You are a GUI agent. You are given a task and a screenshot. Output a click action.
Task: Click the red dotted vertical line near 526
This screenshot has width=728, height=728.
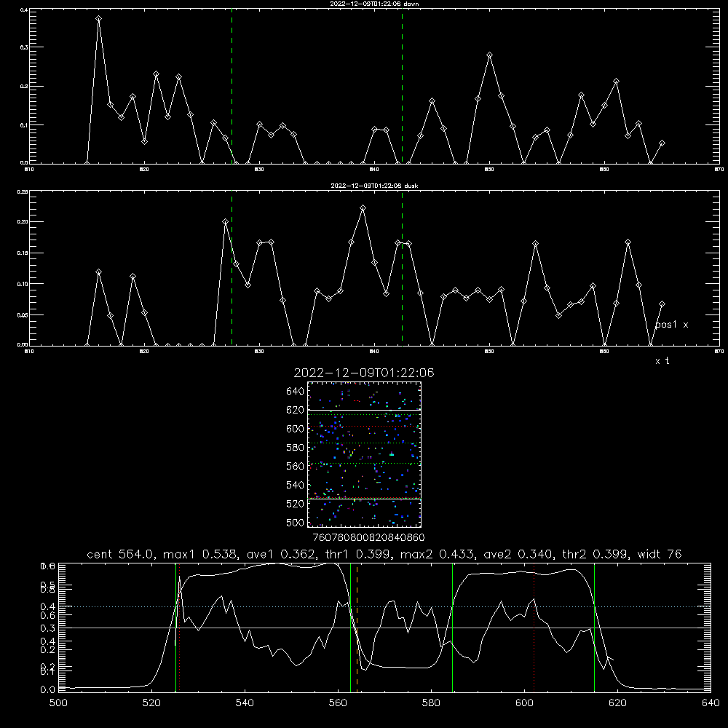(x=179, y=627)
